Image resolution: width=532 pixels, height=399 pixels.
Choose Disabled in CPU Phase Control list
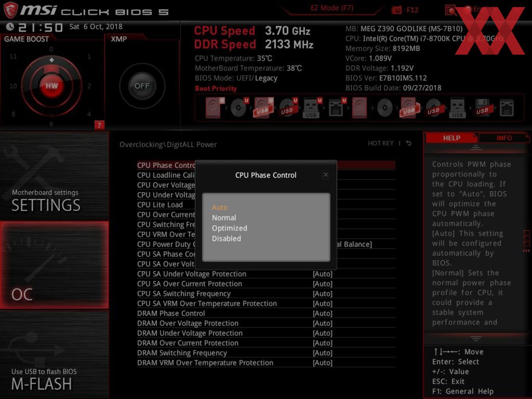(226, 238)
